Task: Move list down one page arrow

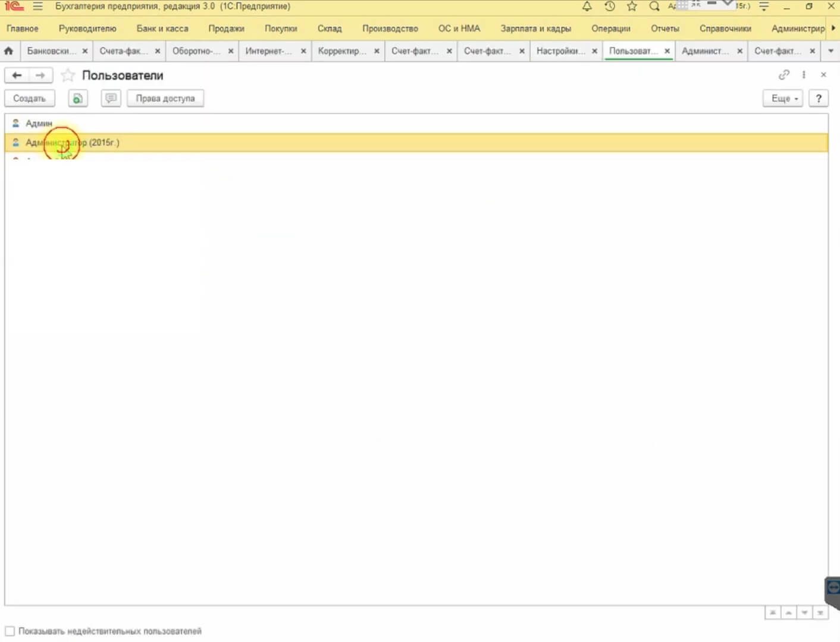Action: click(804, 613)
